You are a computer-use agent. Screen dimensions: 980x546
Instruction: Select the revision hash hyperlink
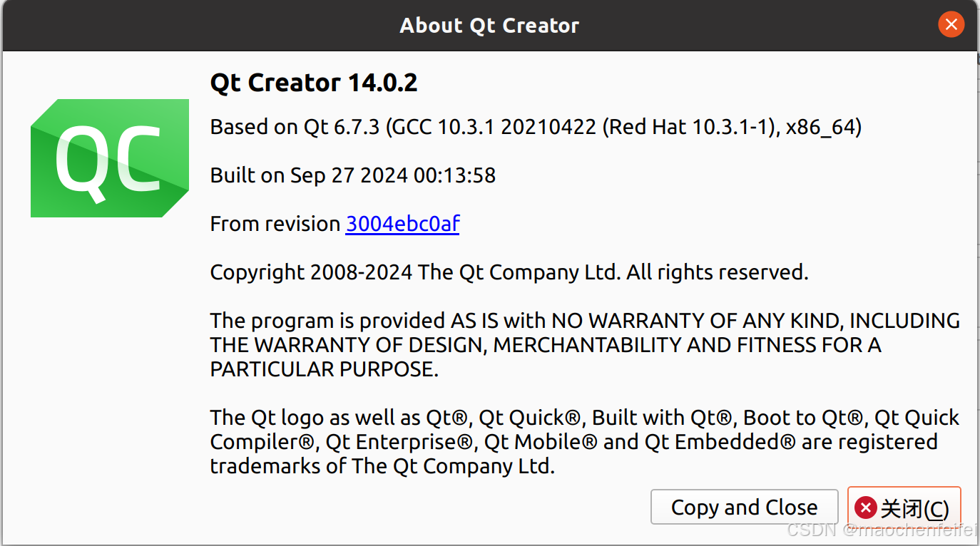(402, 223)
